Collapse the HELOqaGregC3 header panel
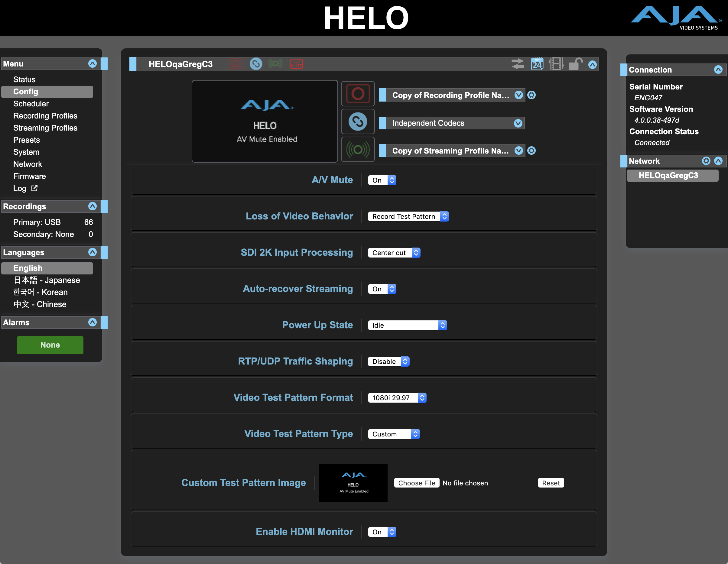The image size is (728, 564). pyautogui.click(x=592, y=65)
